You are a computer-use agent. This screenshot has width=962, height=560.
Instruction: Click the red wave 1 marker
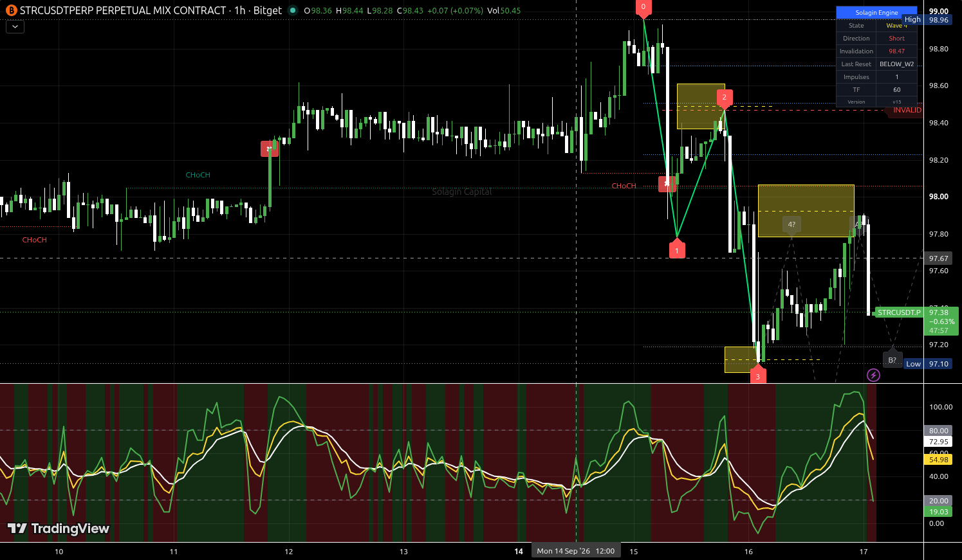pos(677,249)
